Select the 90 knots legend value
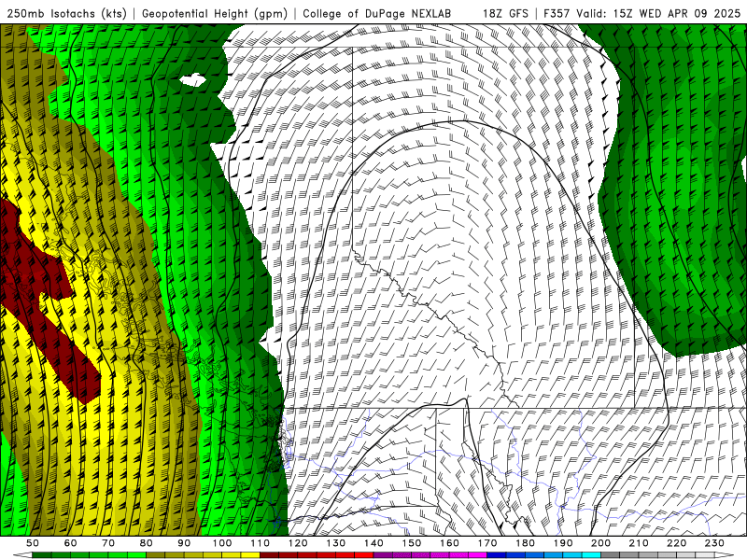The height and width of the screenshot is (560, 747). [x=184, y=543]
